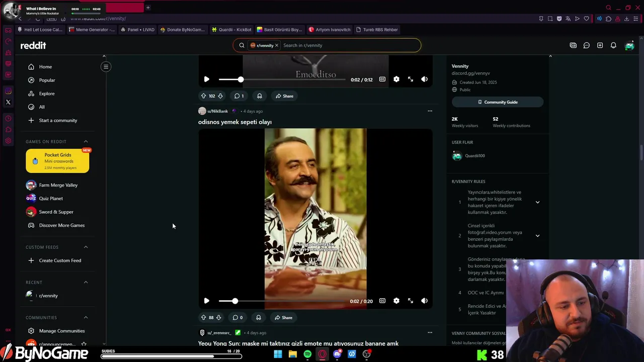The height and width of the screenshot is (362, 644).
Task: Toggle captions on the top video
Action: [382, 79]
